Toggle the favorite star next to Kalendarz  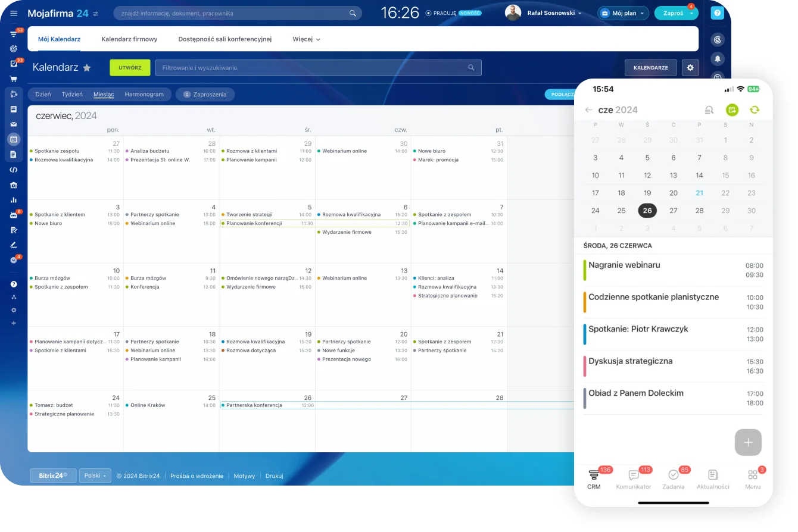(x=87, y=68)
